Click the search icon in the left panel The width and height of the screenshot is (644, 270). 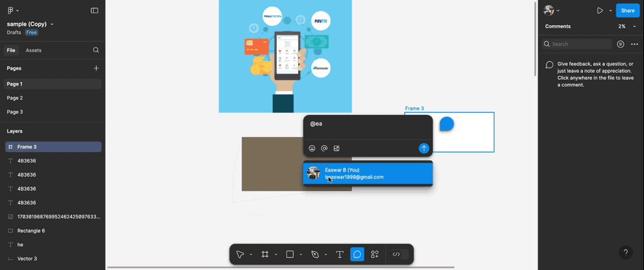(96, 50)
